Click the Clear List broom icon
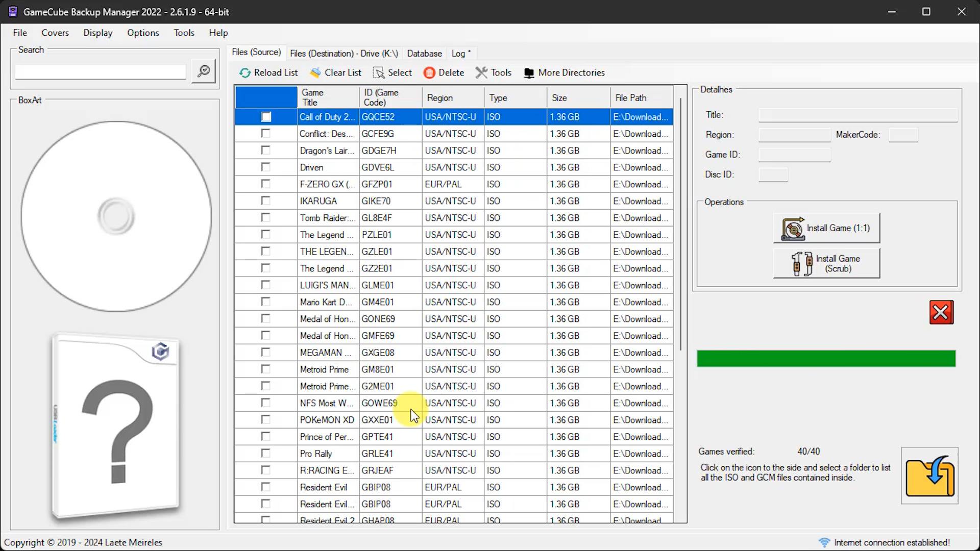The height and width of the screenshot is (551, 980). click(315, 73)
